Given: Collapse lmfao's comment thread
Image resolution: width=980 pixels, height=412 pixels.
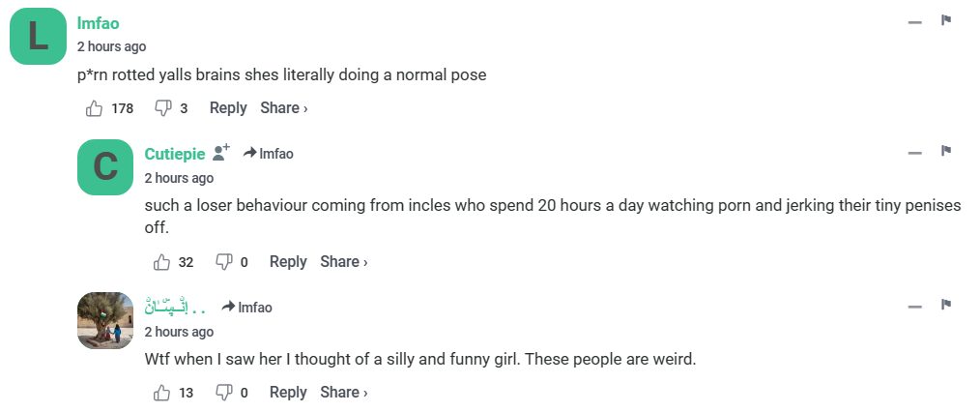Looking at the screenshot, I should click(914, 21).
